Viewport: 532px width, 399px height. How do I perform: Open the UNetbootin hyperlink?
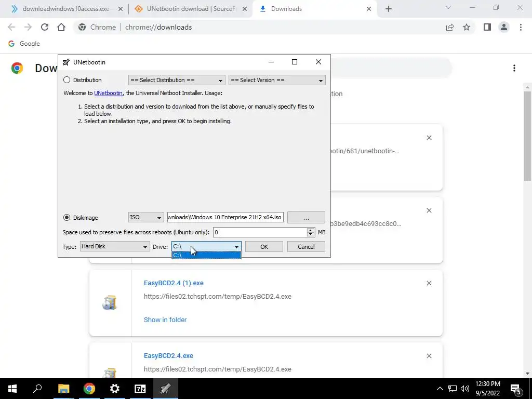pyautogui.click(x=108, y=93)
